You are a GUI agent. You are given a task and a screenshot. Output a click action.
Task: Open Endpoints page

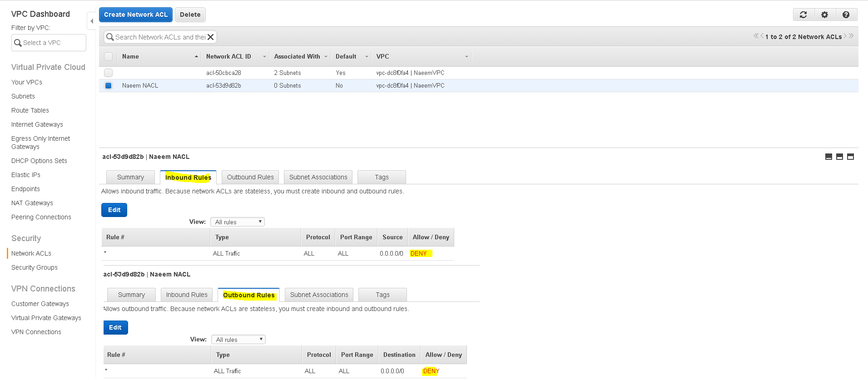pyautogui.click(x=25, y=189)
